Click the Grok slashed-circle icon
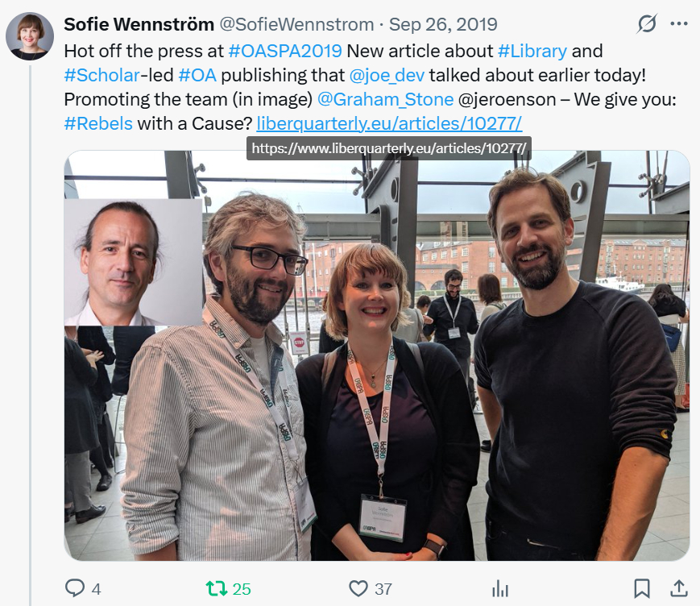This screenshot has height=606, width=700. [x=646, y=23]
